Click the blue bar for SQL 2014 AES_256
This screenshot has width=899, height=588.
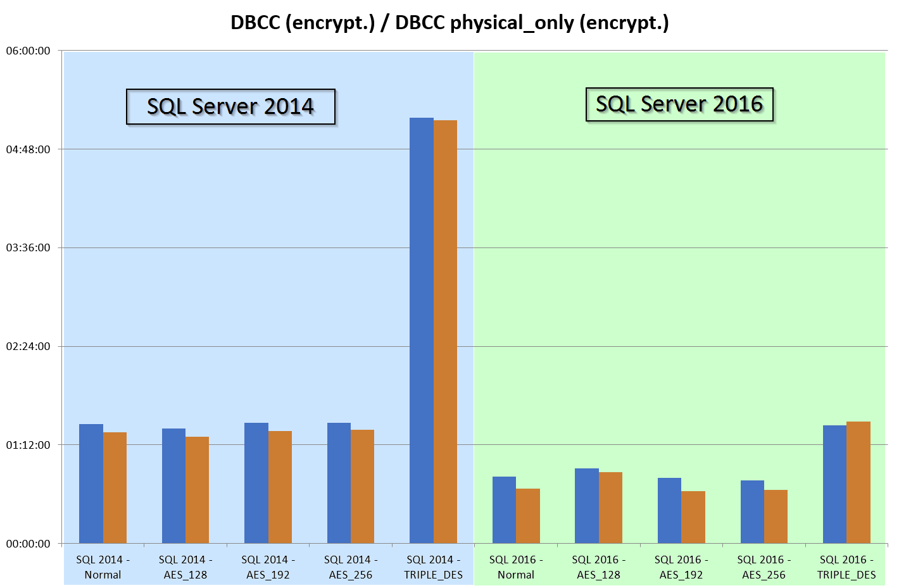[339, 483]
